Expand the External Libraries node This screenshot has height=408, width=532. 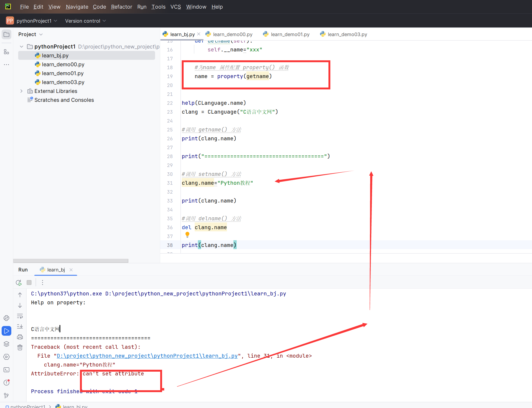21,91
